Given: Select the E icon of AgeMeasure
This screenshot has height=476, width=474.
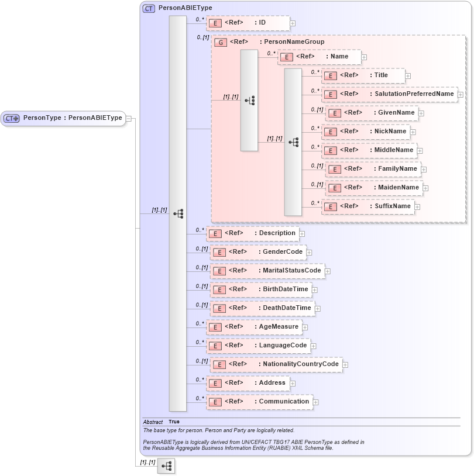Looking at the screenshot, I should (x=215, y=327).
